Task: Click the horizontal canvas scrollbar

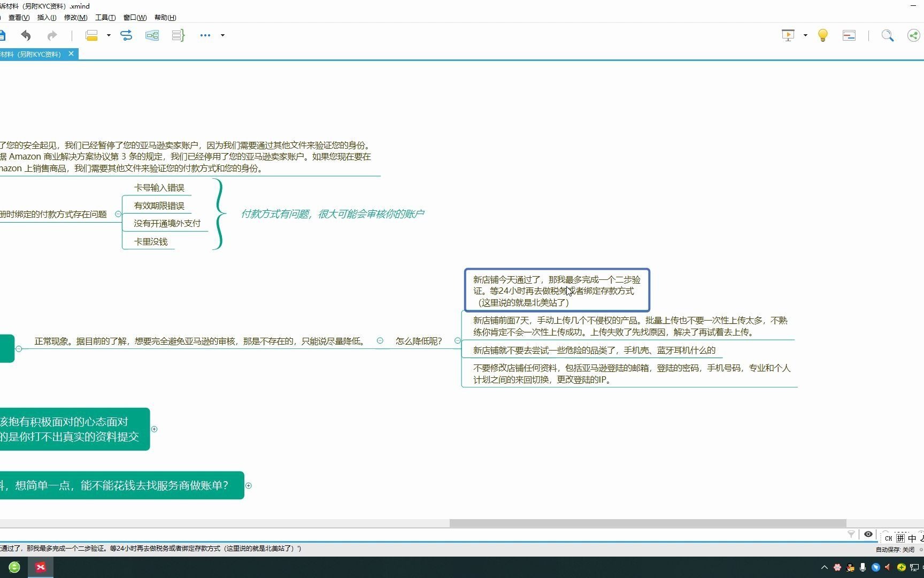Action: (648, 523)
